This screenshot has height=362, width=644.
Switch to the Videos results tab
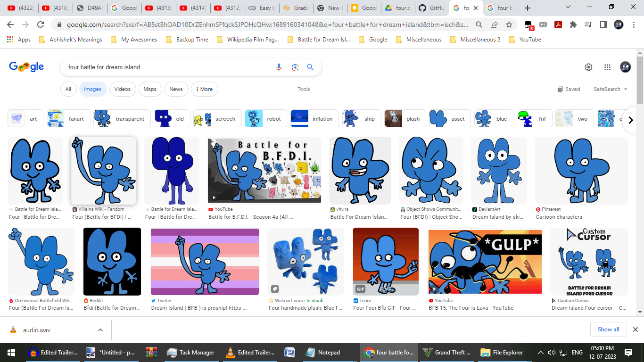pos(123,89)
